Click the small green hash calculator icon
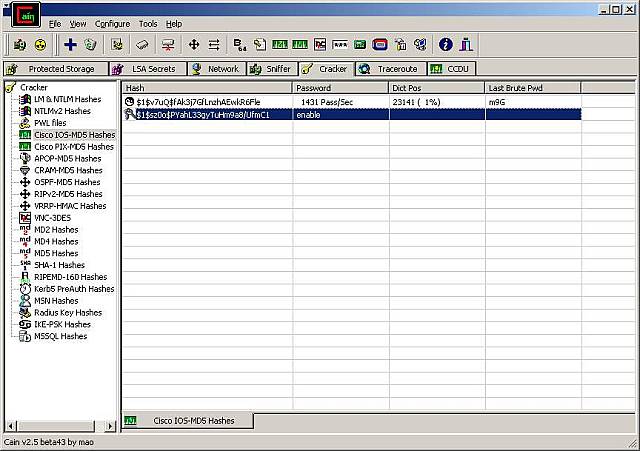Viewport: 640px width, 451px height. [x=360, y=44]
